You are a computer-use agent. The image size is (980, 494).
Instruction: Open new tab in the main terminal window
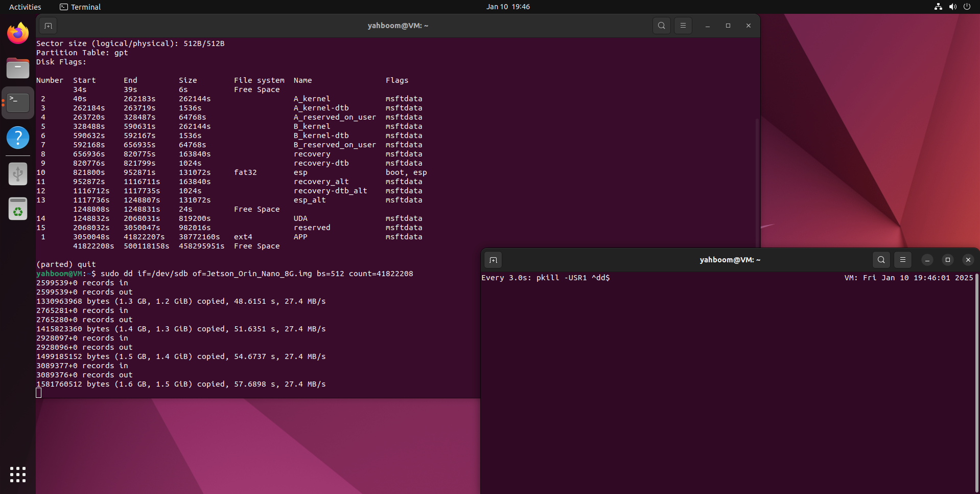[x=48, y=26]
